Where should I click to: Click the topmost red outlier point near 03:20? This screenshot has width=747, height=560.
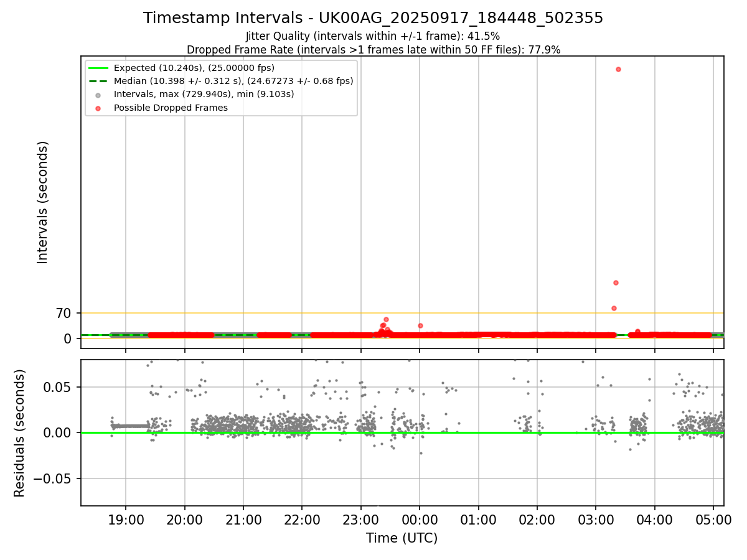tap(618, 69)
